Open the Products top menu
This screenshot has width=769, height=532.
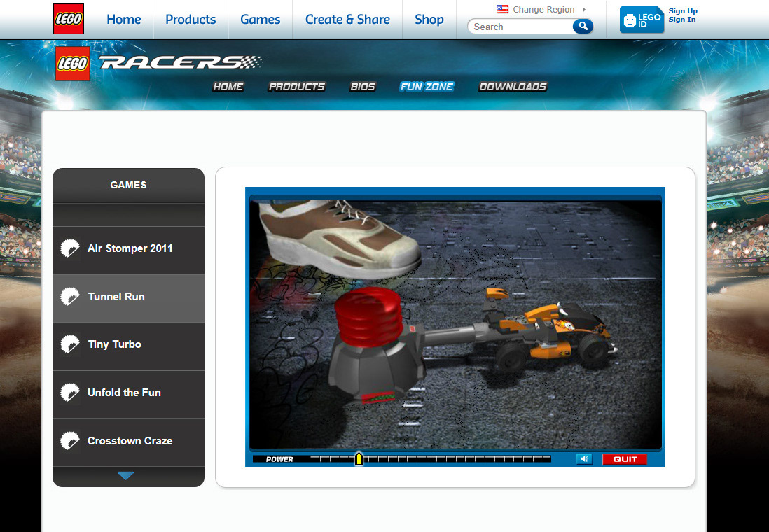(x=190, y=19)
